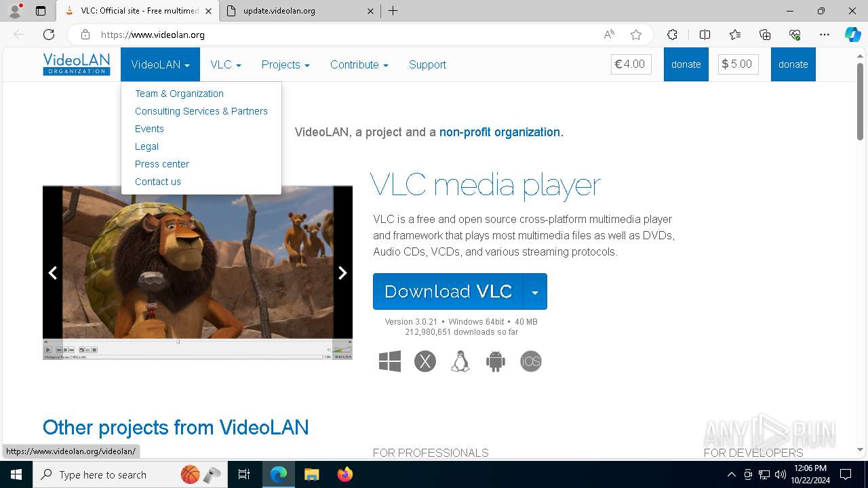Image resolution: width=868 pixels, height=488 pixels.
Task: Click the VLC lion screenshot image
Action: (x=197, y=272)
